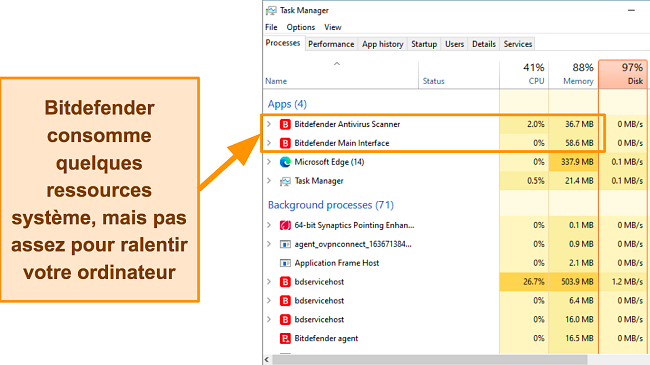Click the 2.1 MB memory value

(581, 263)
